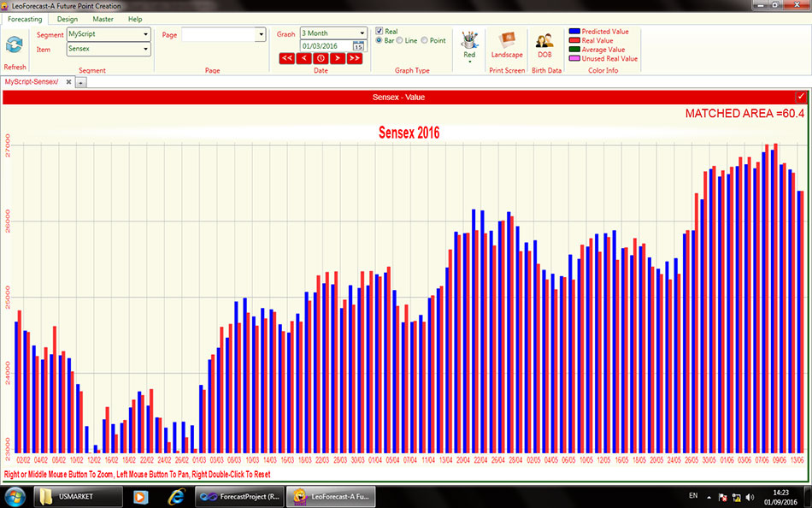
Task: Open the Windows Start menu
Action: coord(14,497)
